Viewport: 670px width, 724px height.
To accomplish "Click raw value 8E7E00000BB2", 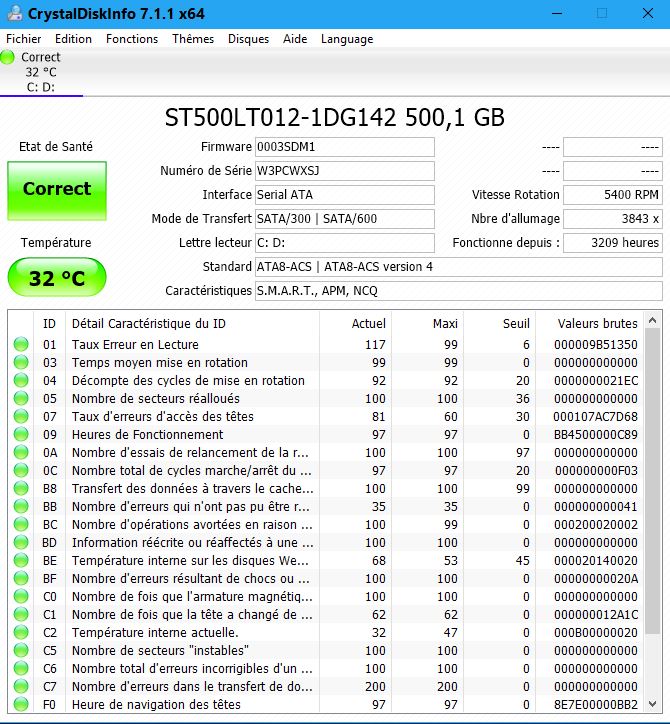I will pyautogui.click(x=596, y=705).
